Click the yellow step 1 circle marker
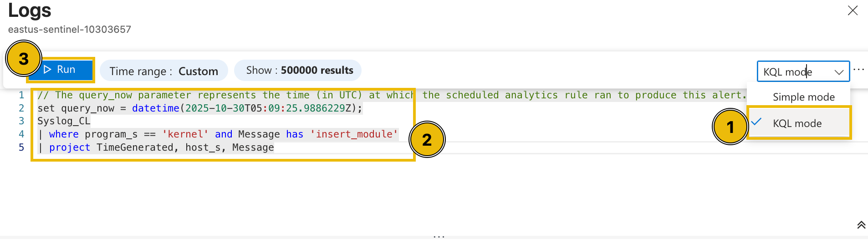 (x=730, y=127)
